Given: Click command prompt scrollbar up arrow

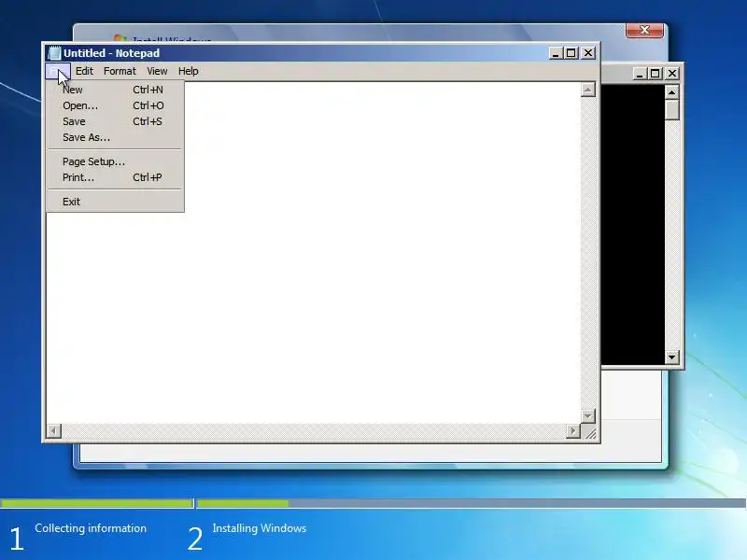Looking at the screenshot, I should click(671, 92).
